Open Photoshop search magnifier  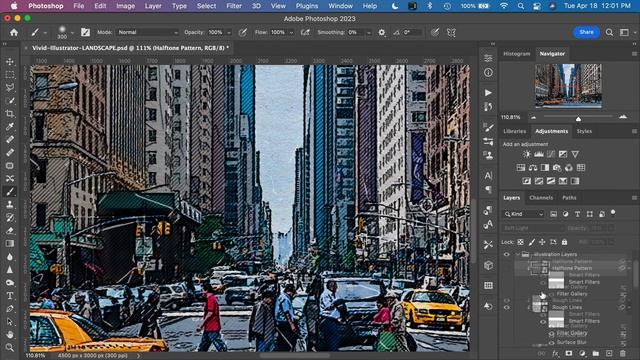point(609,32)
